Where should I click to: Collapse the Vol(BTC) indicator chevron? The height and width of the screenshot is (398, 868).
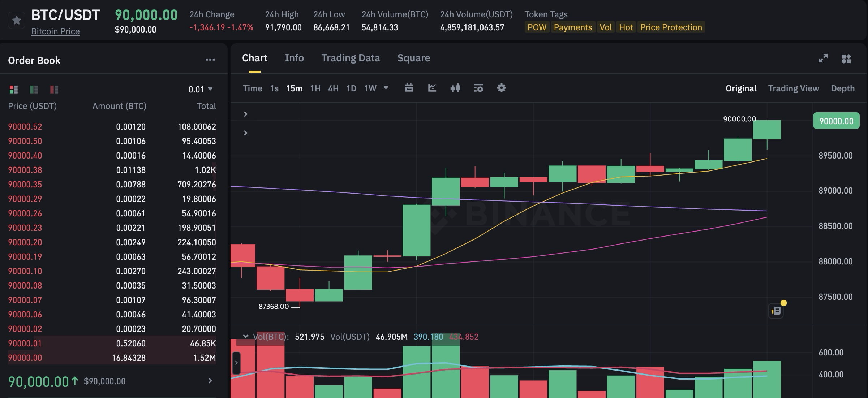tap(245, 337)
